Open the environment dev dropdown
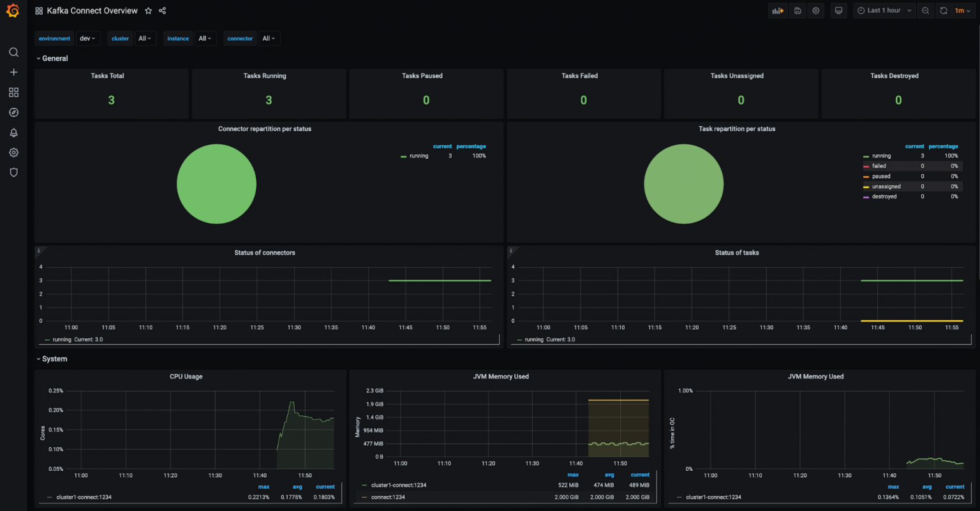The width and height of the screenshot is (980, 511). pyautogui.click(x=87, y=38)
